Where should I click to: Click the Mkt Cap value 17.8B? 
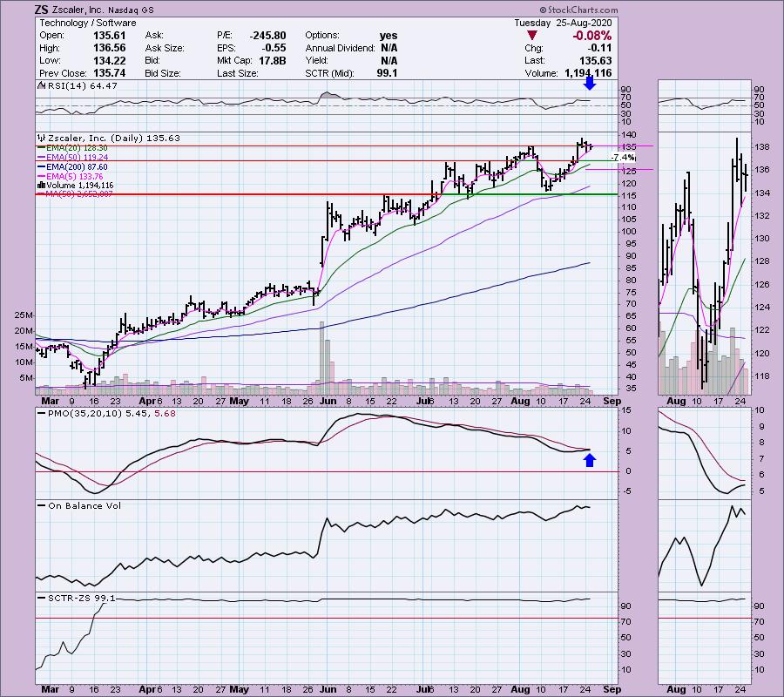[273, 60]
